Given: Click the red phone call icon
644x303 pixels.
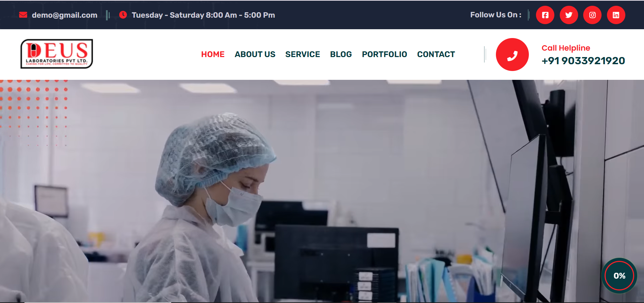Looking at the screenshot, I should [x=512, y=55].
